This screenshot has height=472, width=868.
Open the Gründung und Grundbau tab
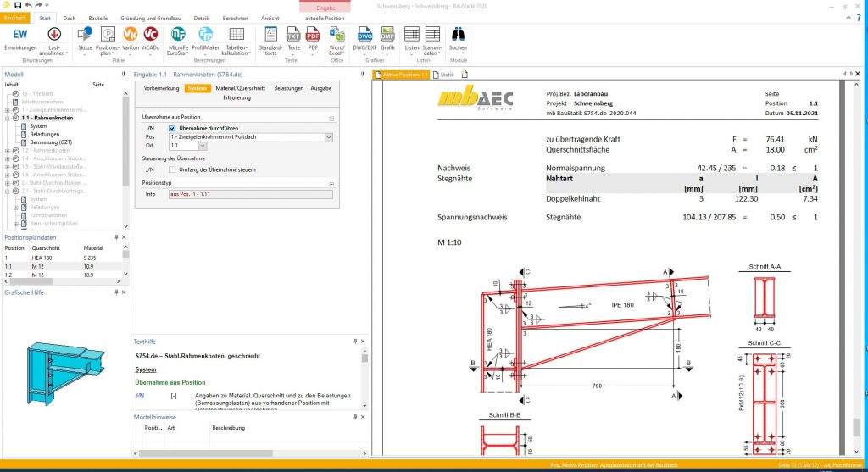click(x=151, y=19)
